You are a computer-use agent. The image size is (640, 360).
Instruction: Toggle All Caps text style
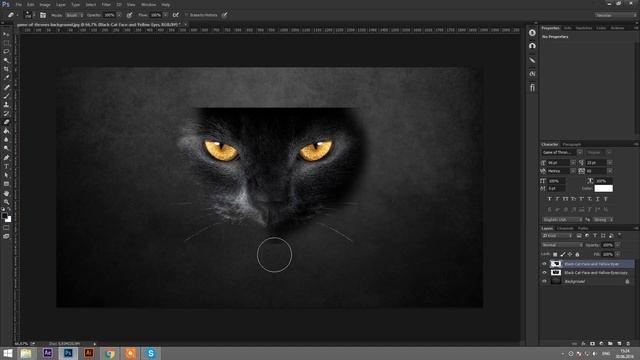point(566,199)
